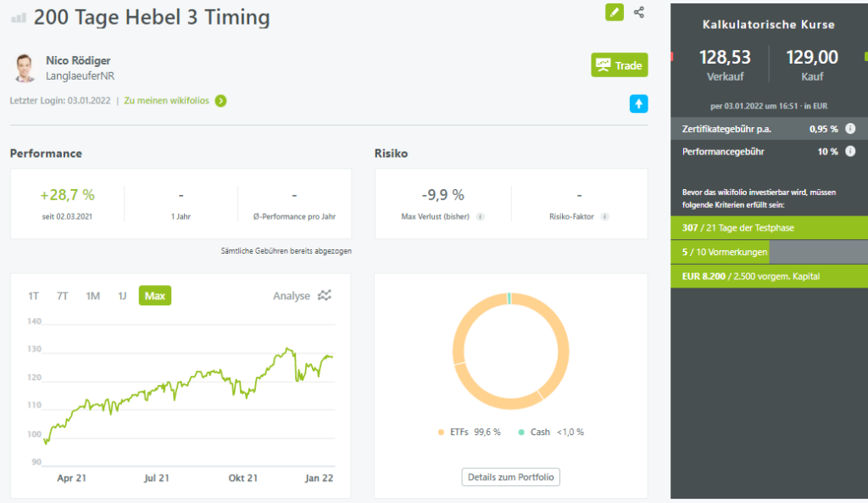Click Sämtliche Gebühren bereits abgezogen note
Screen dimensions: 868x503
(287, 251)
